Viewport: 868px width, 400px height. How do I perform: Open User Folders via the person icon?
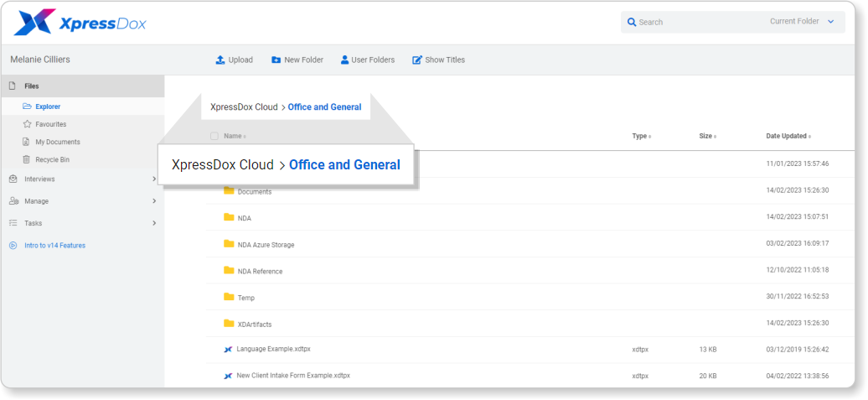coord(344,60)
